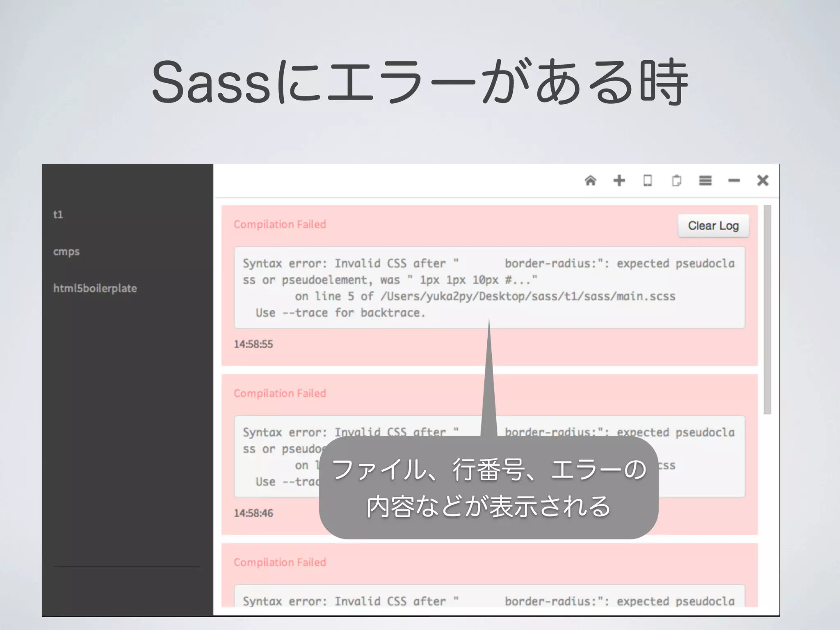Click the 14:58:46 timestamp
The image size is (840, 630).
(253, 513)
